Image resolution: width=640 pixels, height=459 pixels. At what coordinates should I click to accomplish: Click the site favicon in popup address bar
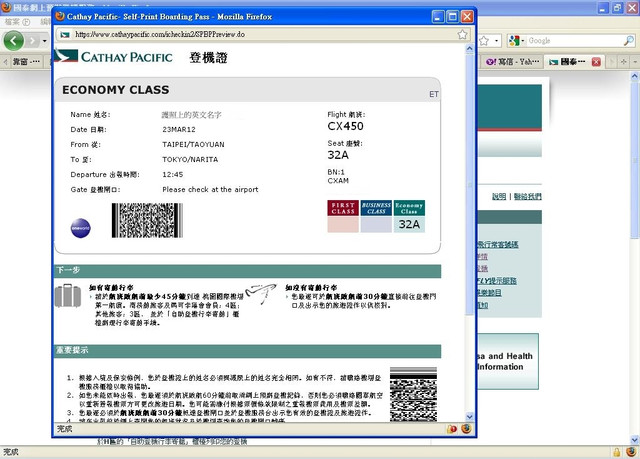click(x=65, y=35)
